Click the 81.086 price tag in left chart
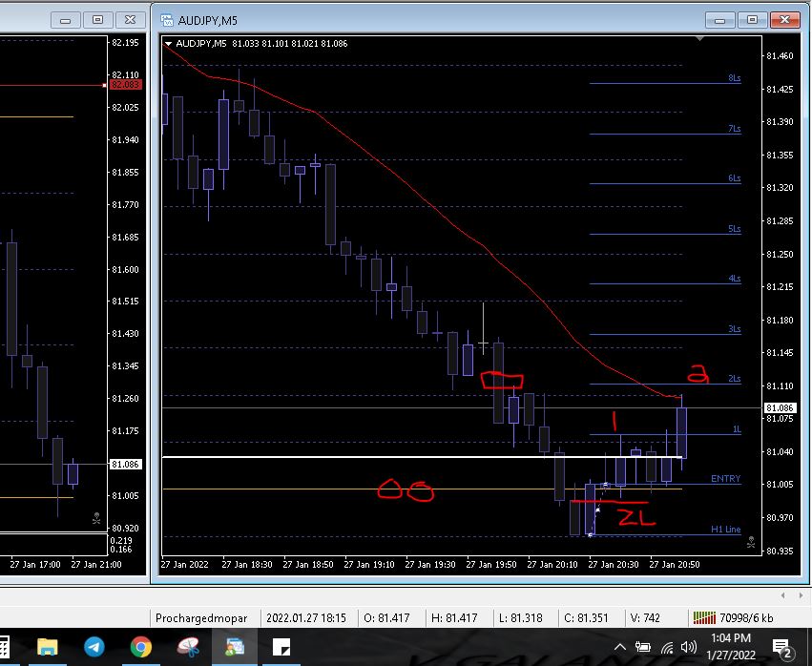This screenshot has width=812, height=666. click(x=125, y=465)
